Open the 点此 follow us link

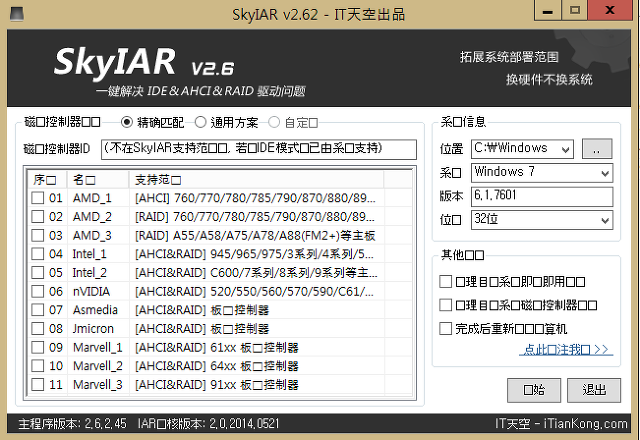(566, 349)
